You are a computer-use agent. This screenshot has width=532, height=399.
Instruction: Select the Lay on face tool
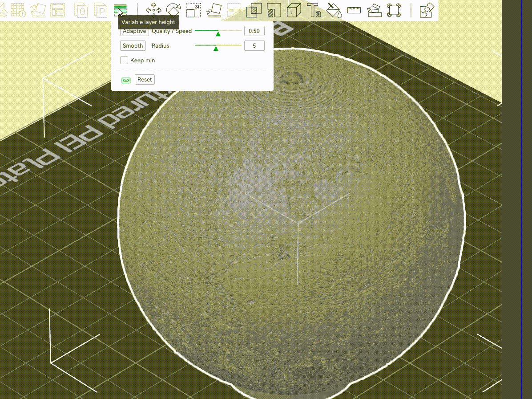(x=214, y=10)
